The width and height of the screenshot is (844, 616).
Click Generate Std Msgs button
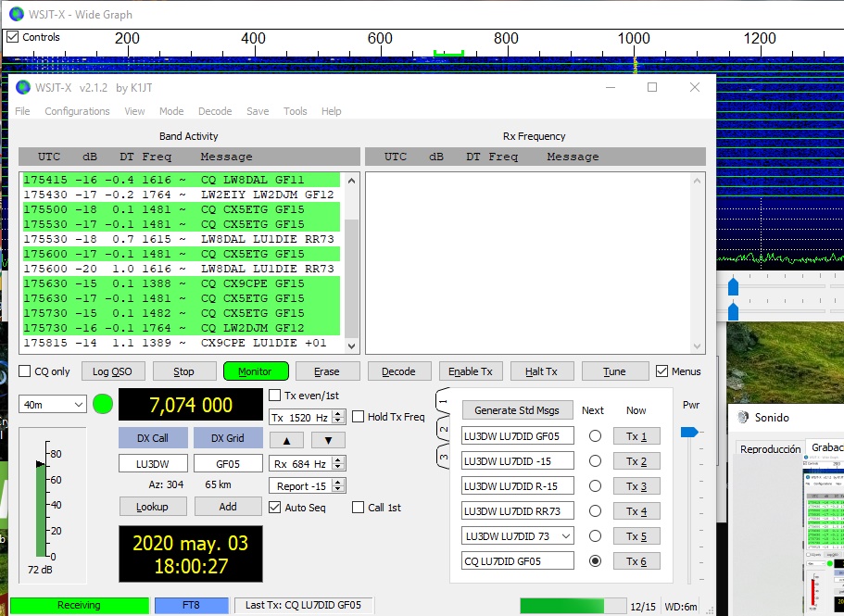(x=517, y=410)
